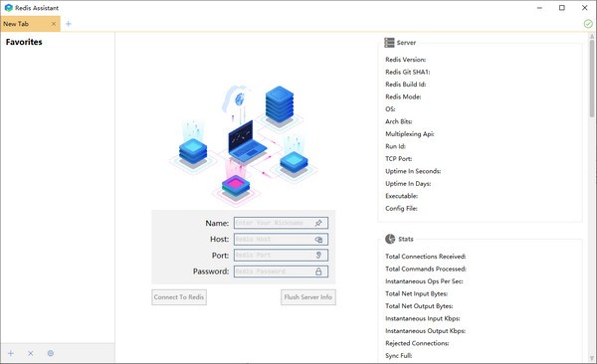Maximize the Redis Assistant window
Screen dimensions: 597x364
click(562, 8)
